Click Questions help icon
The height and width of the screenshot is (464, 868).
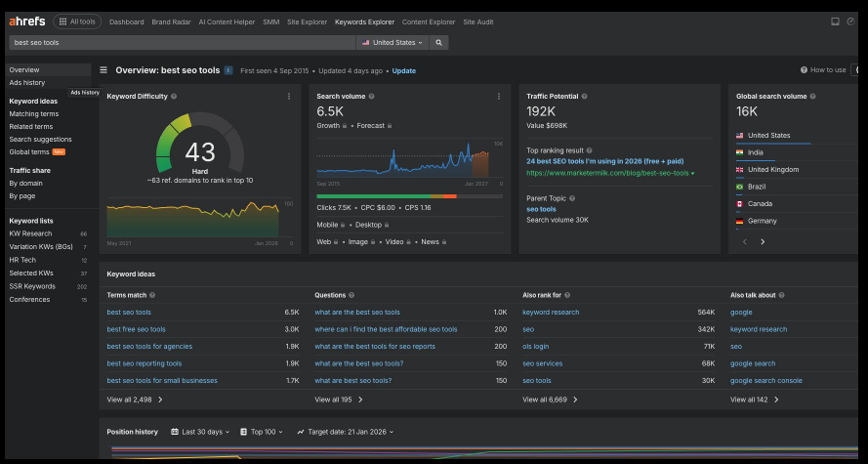click(351, 295)
